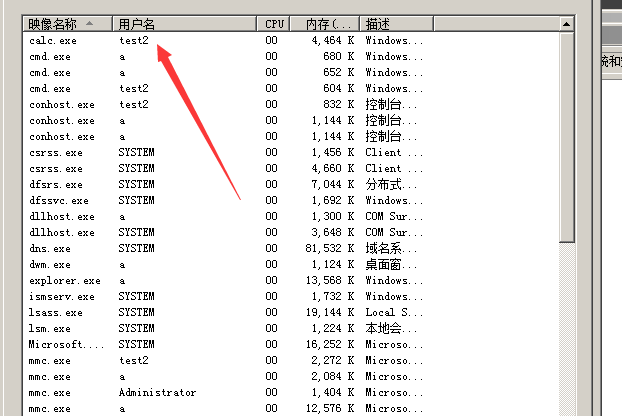622x416 pixels.
Task: Select conhost.exe process owned by test2
Action: 62,105
